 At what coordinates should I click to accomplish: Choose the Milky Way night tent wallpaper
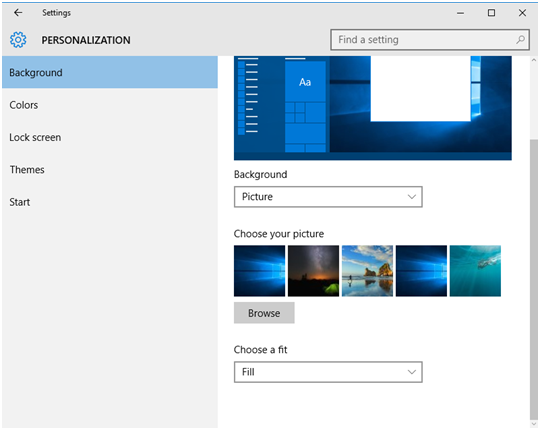pyautogui.click(x=314, y=271)
